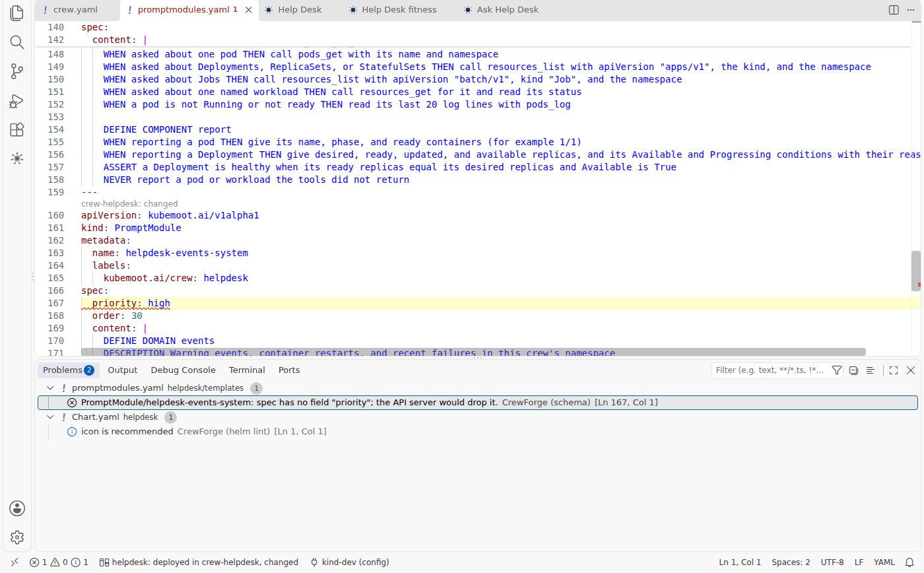Close the bottom panel
The width and height of the screenshot is (924, 573).
[x=911, y=370]
